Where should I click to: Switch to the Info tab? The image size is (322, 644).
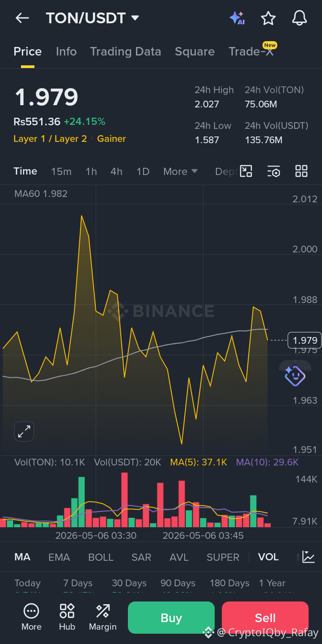[x=66, y=51]
